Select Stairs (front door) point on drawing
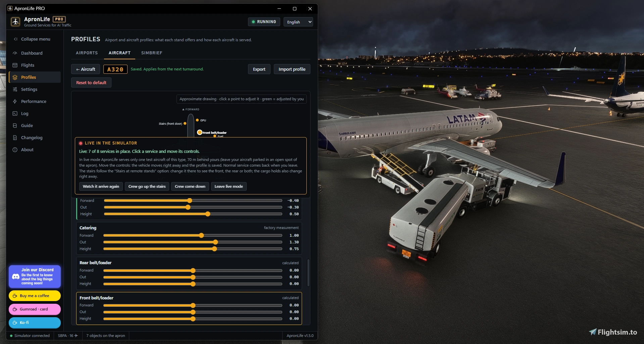 [x=185, y=123]
